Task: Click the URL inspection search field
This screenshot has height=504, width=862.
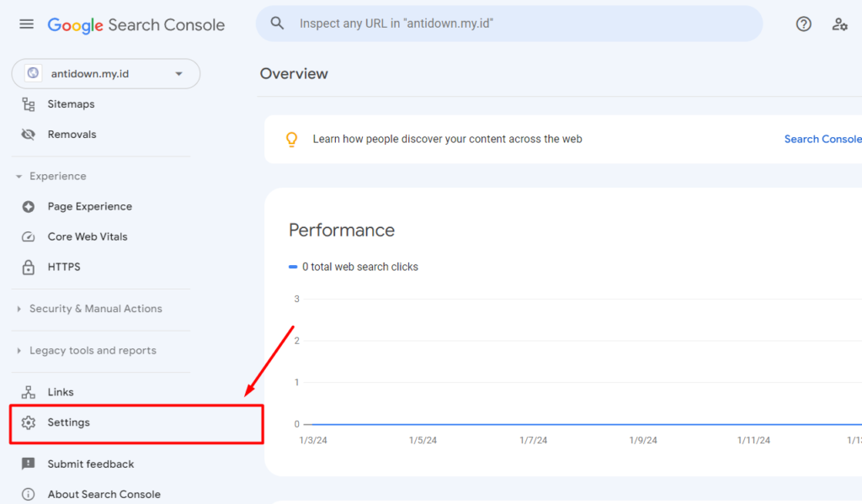Action: pos(509,24)
